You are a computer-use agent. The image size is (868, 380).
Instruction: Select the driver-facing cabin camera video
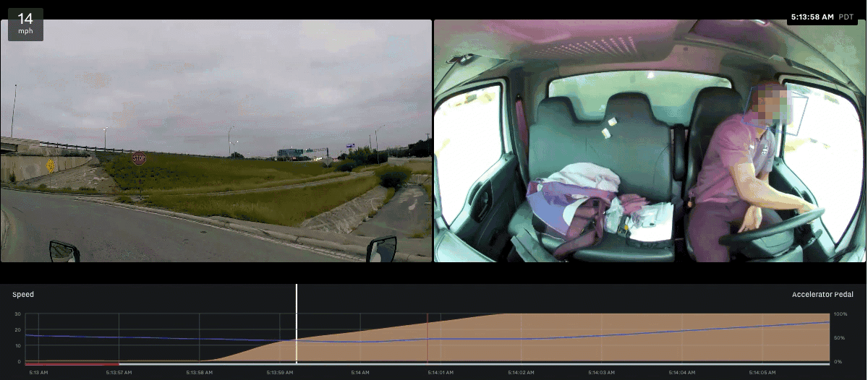tap(649, 140)
